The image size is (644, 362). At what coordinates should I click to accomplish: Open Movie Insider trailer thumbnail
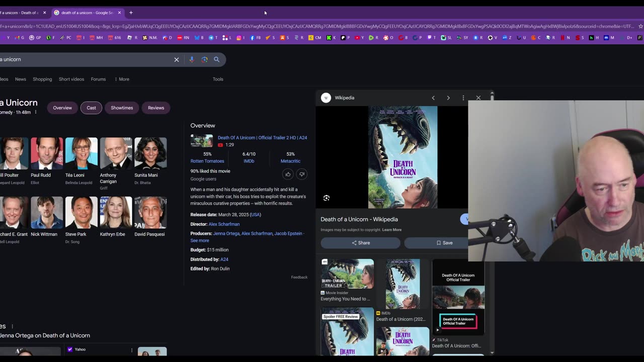tap(347, 274)
